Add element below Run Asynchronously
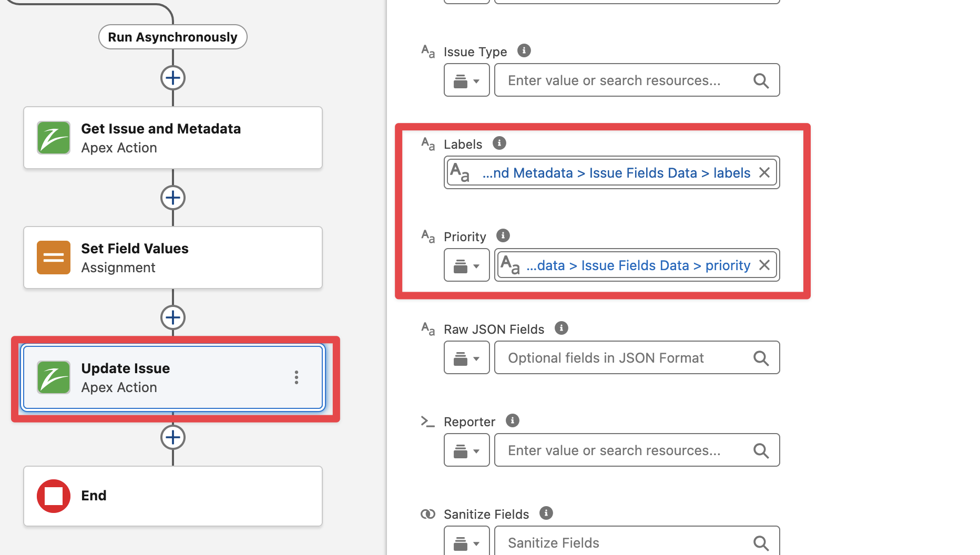The image size is (980, 555). pos(172,78)
